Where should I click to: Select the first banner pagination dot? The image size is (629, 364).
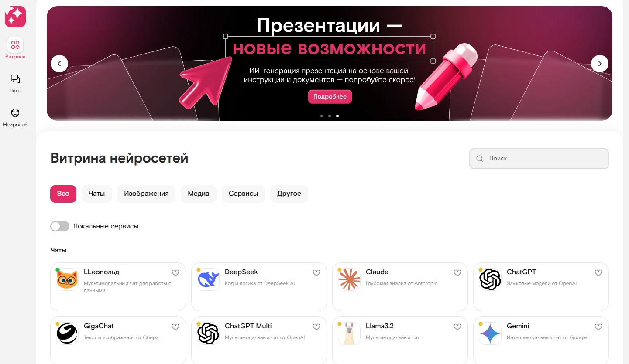click(x=322, y=116)
